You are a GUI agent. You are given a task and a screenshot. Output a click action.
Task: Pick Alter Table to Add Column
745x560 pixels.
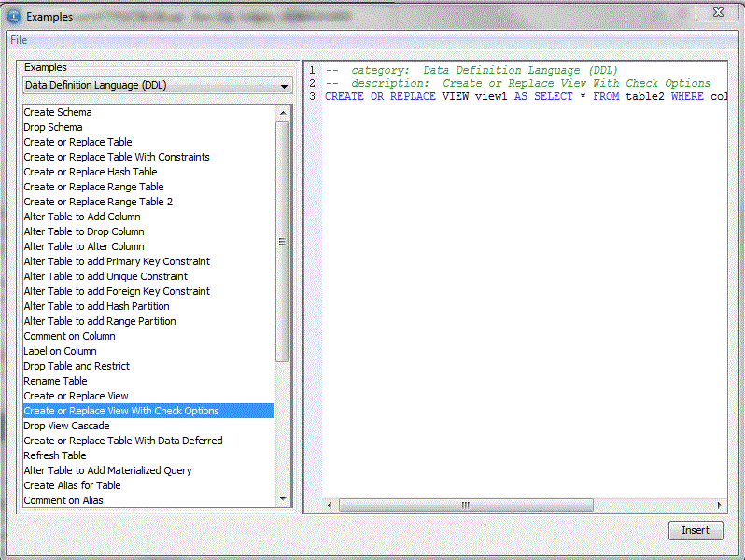click(x=82, y=217)
